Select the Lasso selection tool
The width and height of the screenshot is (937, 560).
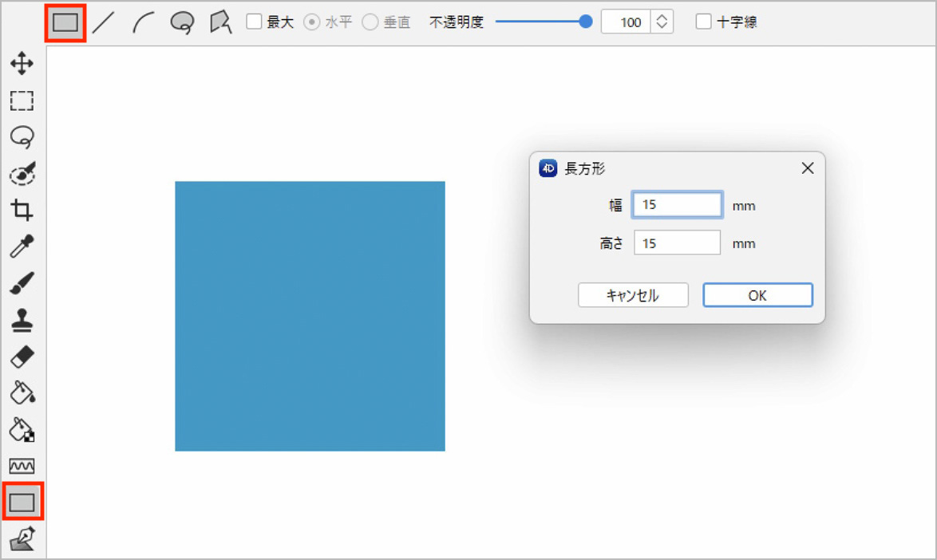click(22, 136)
